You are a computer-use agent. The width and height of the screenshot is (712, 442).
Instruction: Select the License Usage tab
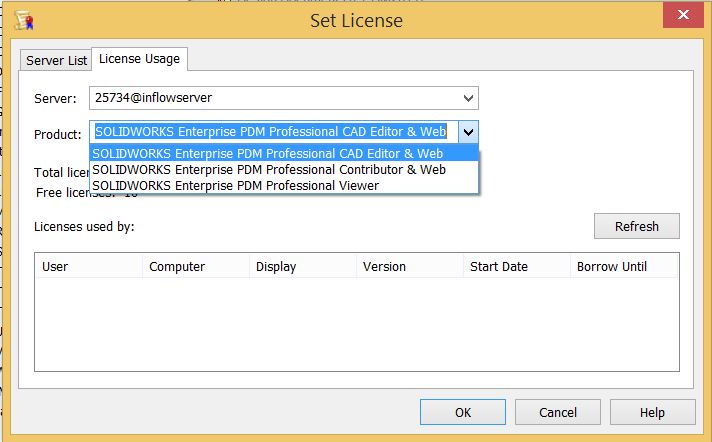coord(139,59)
